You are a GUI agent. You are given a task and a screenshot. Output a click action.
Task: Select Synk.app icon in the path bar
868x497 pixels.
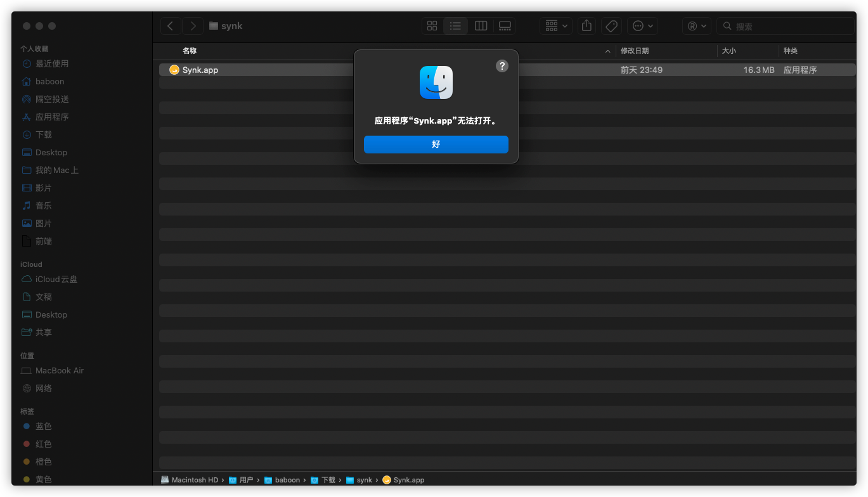(x=403, y=480)
